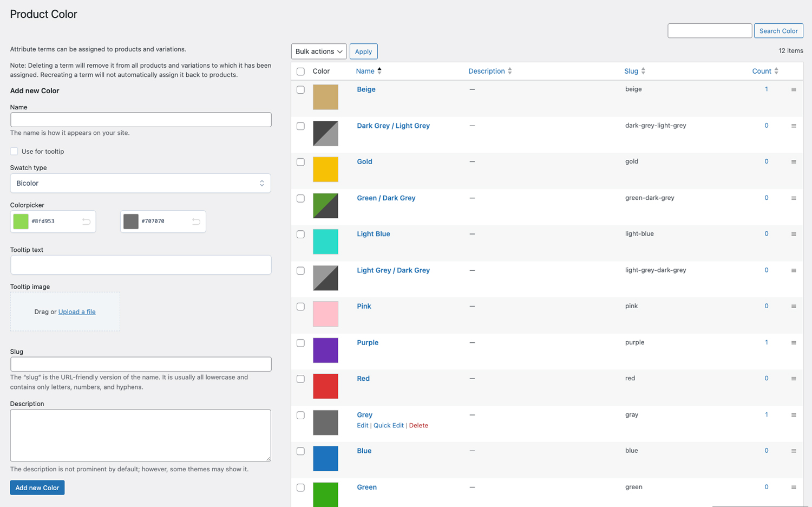Screen dimensions: 812x507
Task: Expand the Swatch type Bicolor dropdown
Action: point(140,183)
